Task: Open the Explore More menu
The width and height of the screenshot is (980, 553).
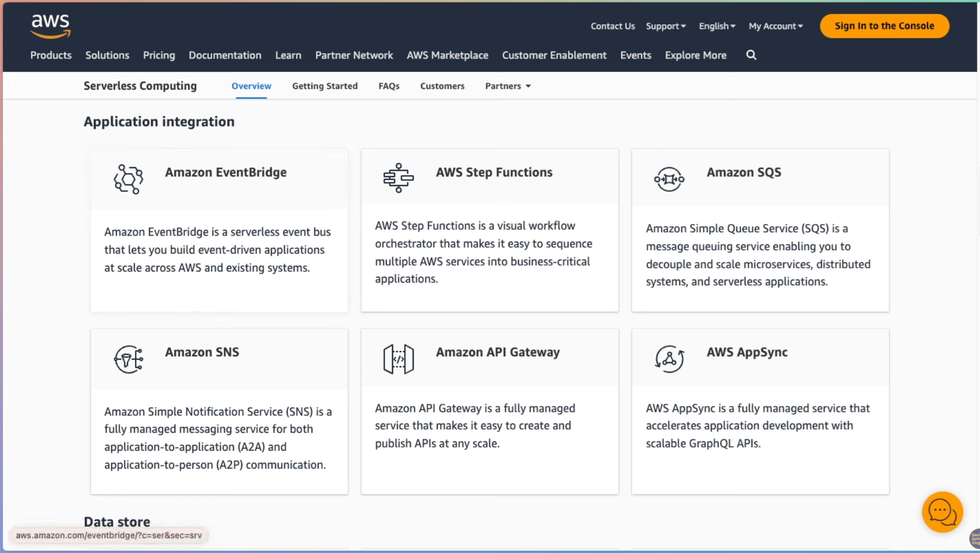Action: [x=695, y=55]
